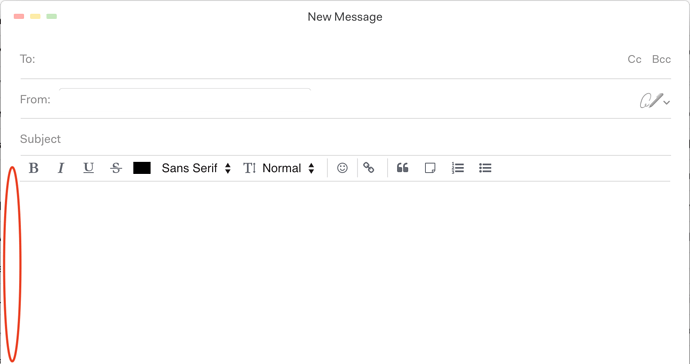Toggle underline formatting
The width and height of the screenshot is (690, 364).
point(88,168)
